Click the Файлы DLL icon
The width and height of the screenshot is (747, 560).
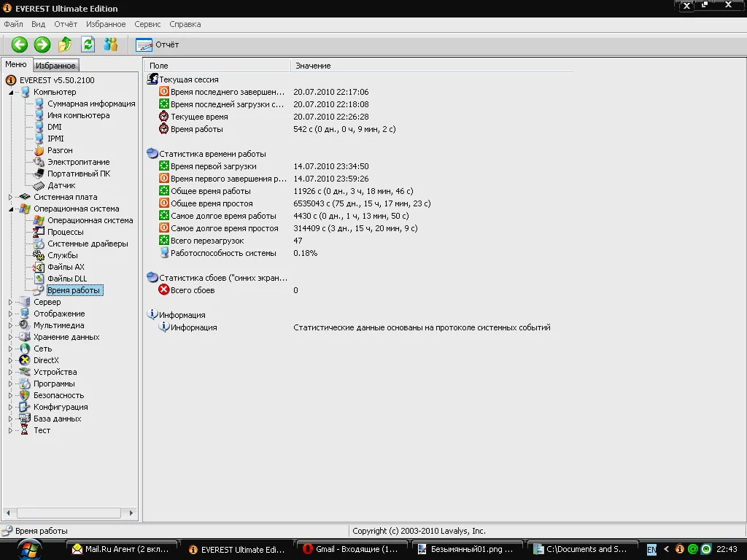(x=39, y=279)
